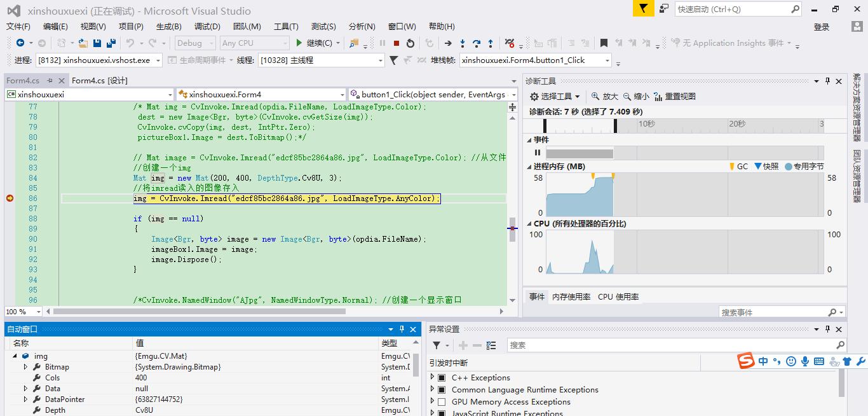
Task: Open the 帮助(H) menu
Action: pyautogui.click(x=442, y=26)
